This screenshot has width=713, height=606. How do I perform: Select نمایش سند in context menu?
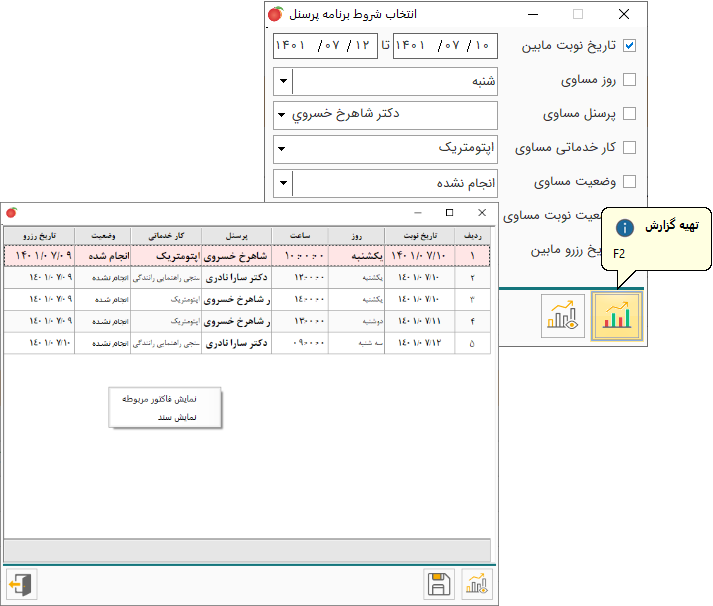click(x=178, y=417)
